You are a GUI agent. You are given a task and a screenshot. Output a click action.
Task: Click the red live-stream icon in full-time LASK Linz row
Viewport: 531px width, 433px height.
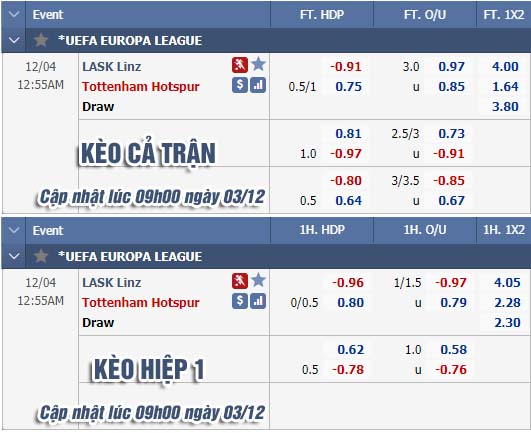(240, 65)
